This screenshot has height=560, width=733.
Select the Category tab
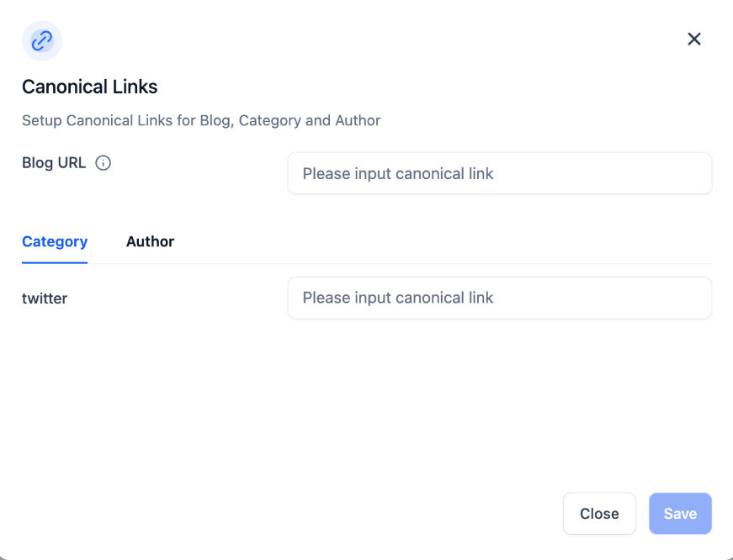coord(55,241)
